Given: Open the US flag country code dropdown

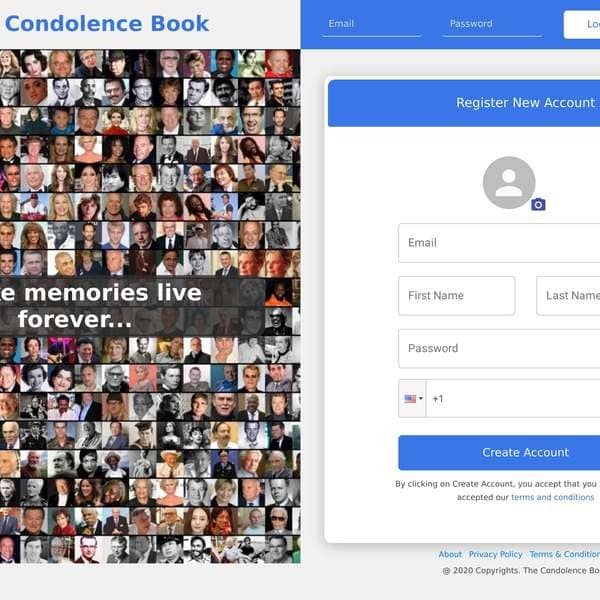Looking at the screenshot, I should (412, 399).
